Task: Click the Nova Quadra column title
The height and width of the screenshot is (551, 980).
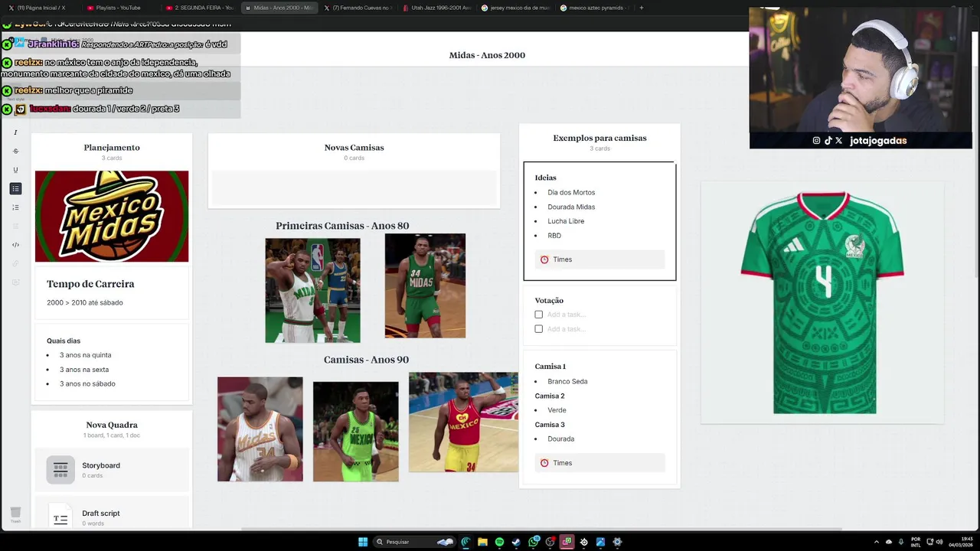Action: (x=112, y=425)
